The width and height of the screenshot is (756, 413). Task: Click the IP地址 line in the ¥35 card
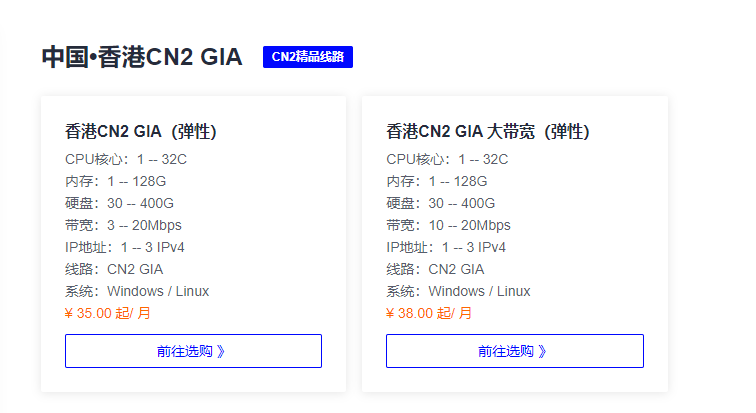pyautogui.click(x=125, y=247)
